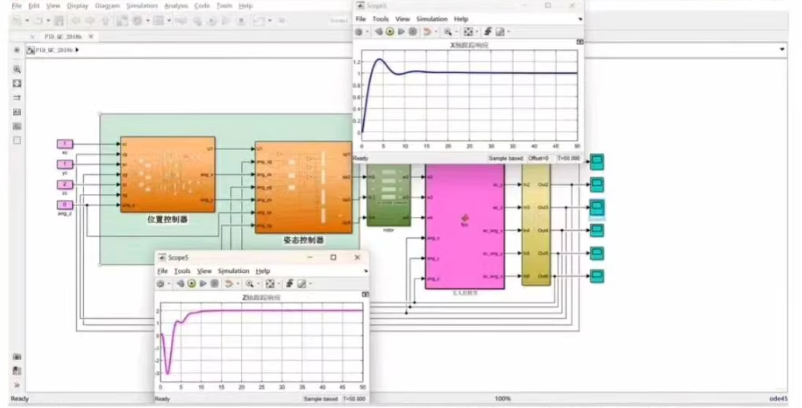802x408 pixels.
Task: Open the File menu in Simulink editor
Action: [x=17, y=6]
